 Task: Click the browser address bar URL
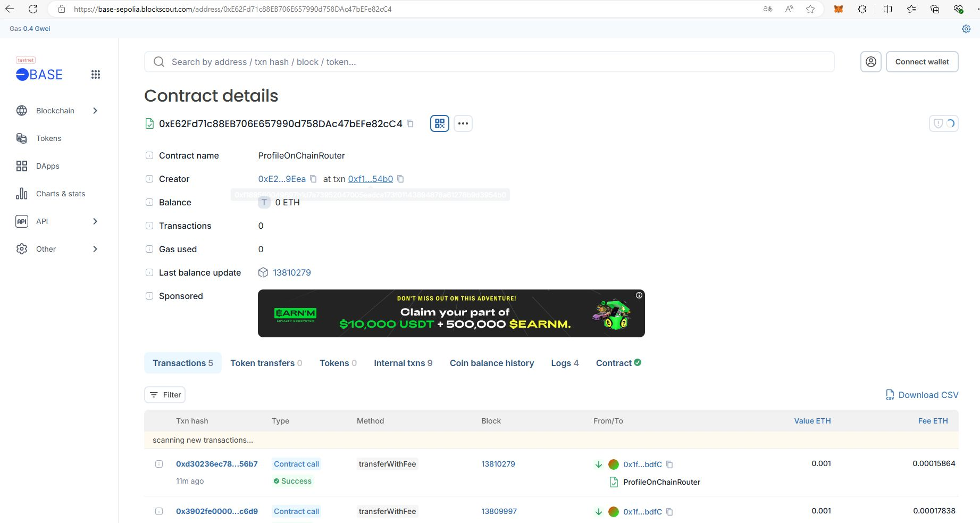[x=232, y=9]
